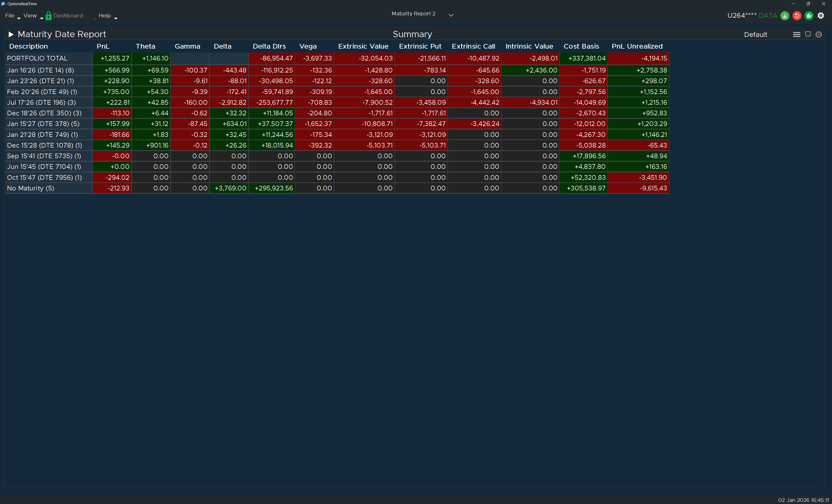Open the Maturity Report 2 dropdown chevron

451,15
